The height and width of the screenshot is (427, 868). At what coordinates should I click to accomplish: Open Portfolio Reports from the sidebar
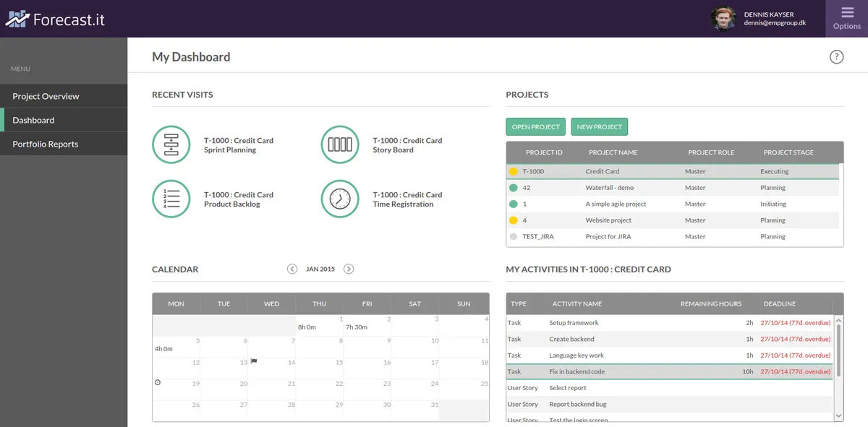click(x=45, y=144)
